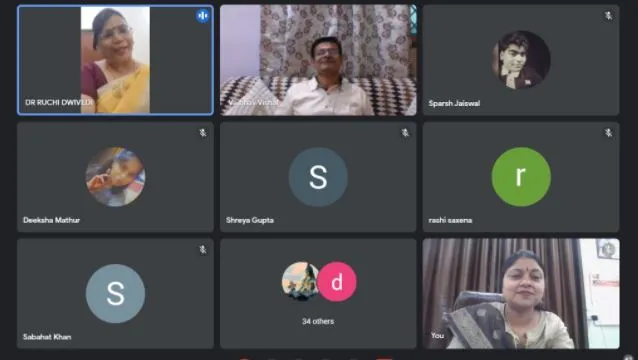Click the speaking indicator on Dr Ruchi Dwivedi's tile

(203, 16)
